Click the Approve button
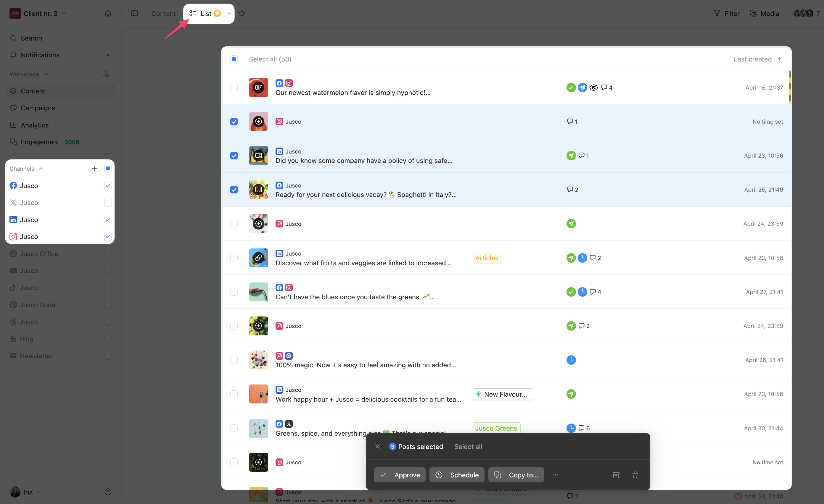Image resolution: width=824 pixels, height=504 pixels. (x=399, y=475)
